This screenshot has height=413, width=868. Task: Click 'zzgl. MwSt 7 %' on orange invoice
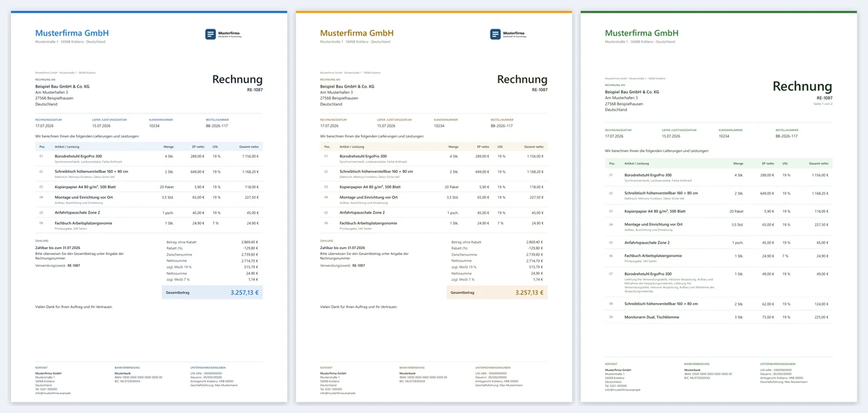point(464,279)
